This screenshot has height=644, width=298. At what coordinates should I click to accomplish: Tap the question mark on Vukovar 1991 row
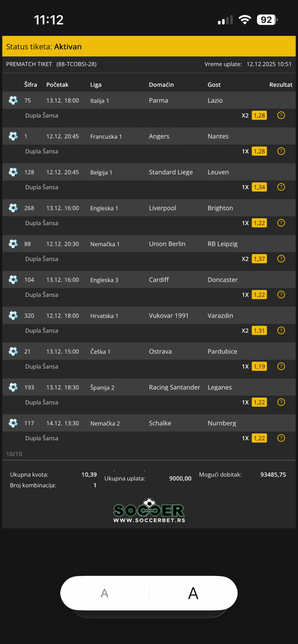pos(281,331)
